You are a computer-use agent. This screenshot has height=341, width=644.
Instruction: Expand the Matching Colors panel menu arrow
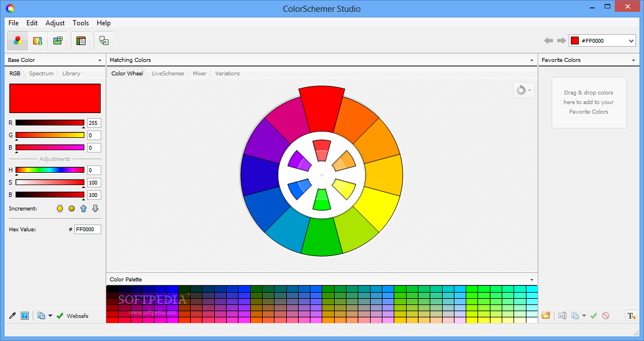coord(532,60)
